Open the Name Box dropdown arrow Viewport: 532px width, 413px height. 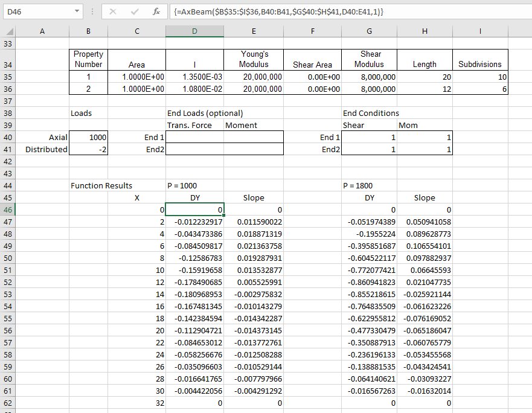[x=76, y=11]
